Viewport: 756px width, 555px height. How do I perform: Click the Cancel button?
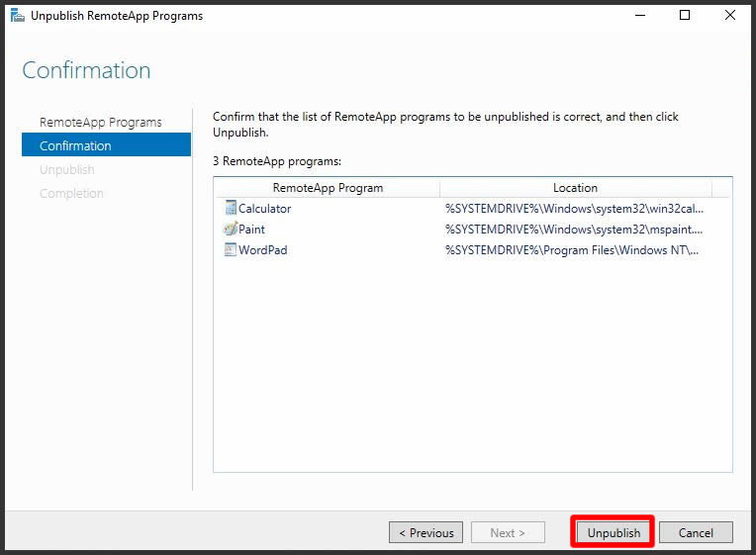pyautogui.click(x=696, y=532)
